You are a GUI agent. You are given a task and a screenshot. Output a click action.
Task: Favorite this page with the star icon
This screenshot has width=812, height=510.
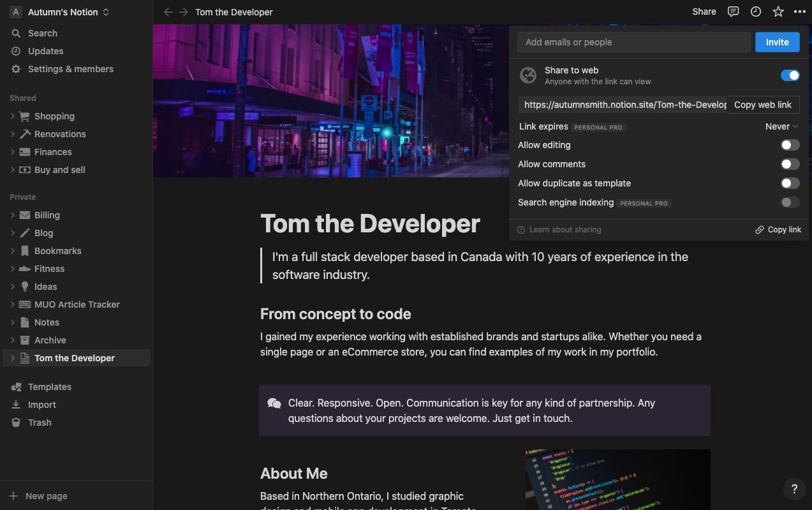[778, 11]
